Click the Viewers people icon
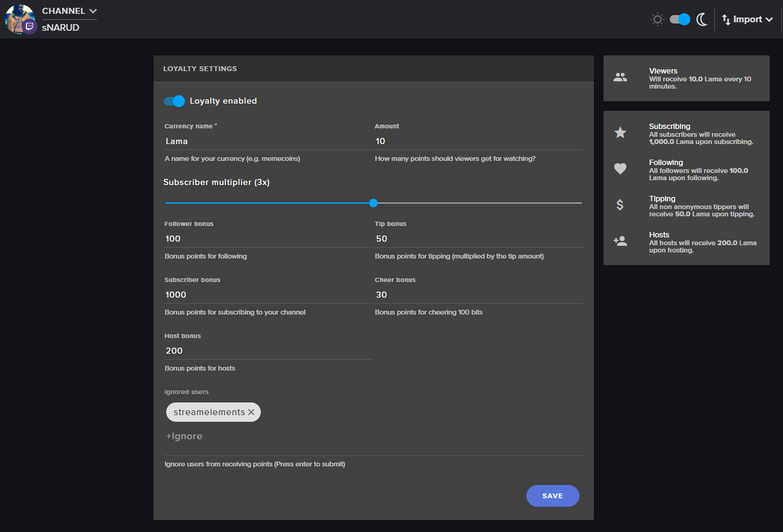Screen dimensions: 783x532 tap(620, 77)
